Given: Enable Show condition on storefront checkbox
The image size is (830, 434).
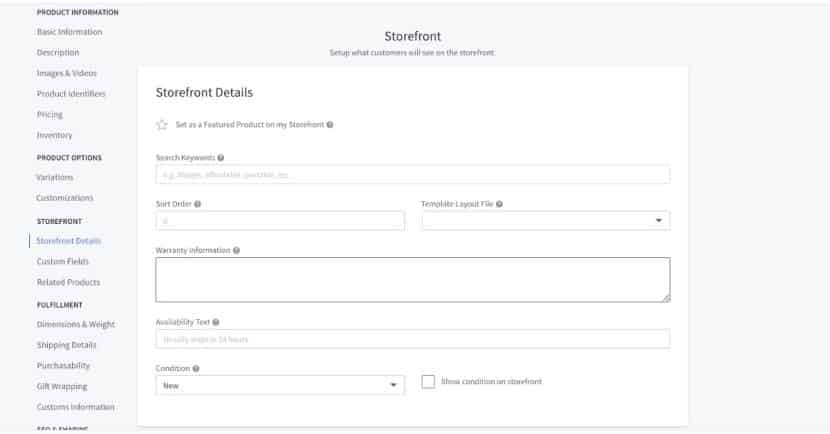Looking at the screenshot, I should pyautogui.click(x=428, y=382).
